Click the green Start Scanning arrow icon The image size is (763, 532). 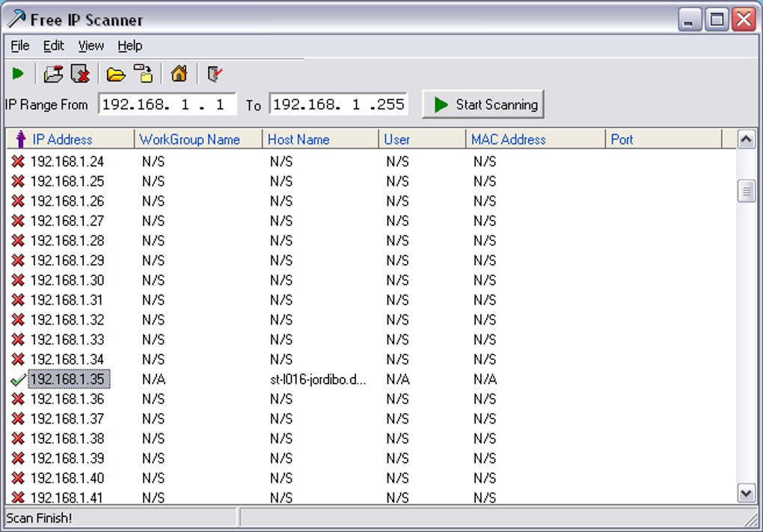(441, 105)
